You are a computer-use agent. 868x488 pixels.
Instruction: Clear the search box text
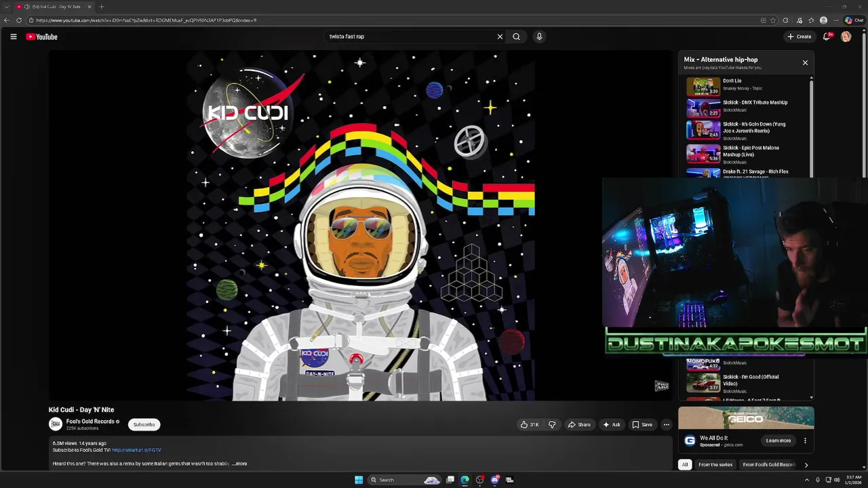point(500,37)
